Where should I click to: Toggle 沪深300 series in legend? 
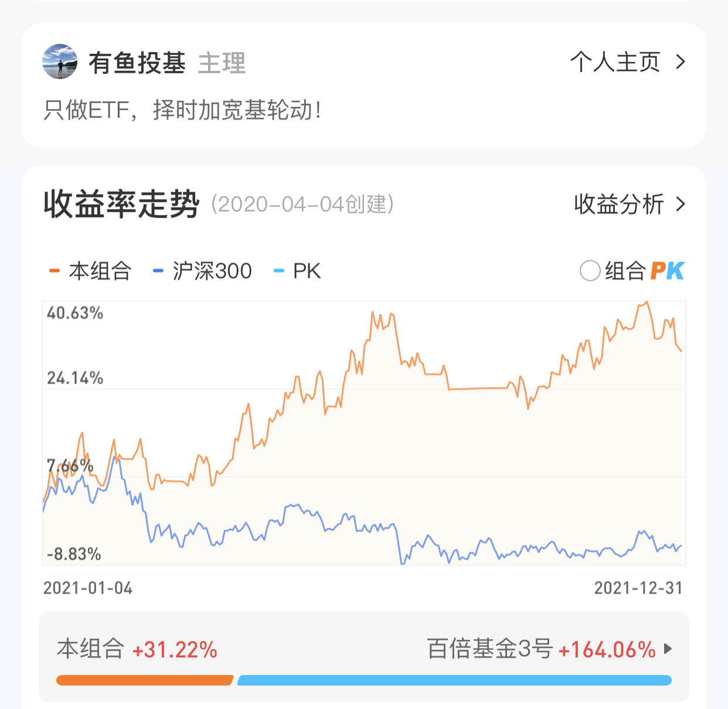pos(212,271)
